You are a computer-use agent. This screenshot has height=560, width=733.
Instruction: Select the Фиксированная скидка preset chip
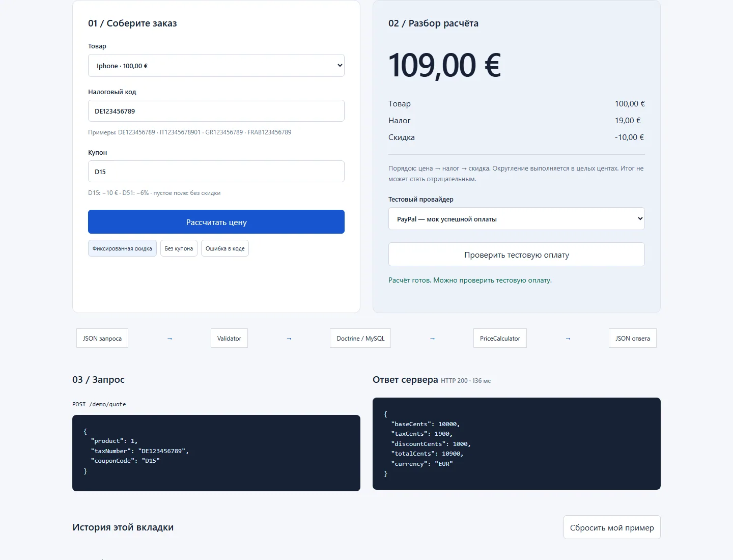click(x=122, y=248)
